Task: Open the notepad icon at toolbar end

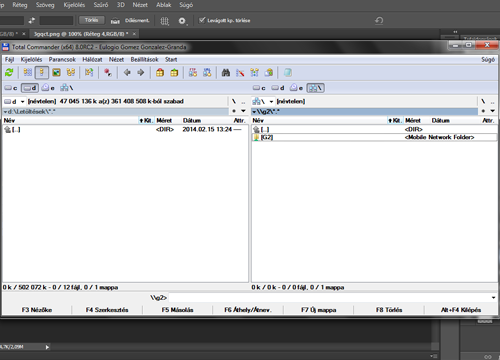Action: point(288,72)
